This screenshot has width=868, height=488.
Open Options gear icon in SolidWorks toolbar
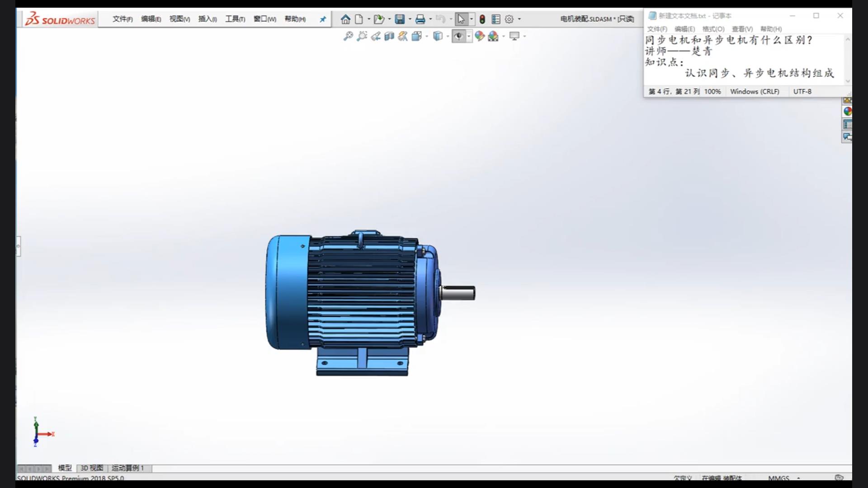[509, 19]
